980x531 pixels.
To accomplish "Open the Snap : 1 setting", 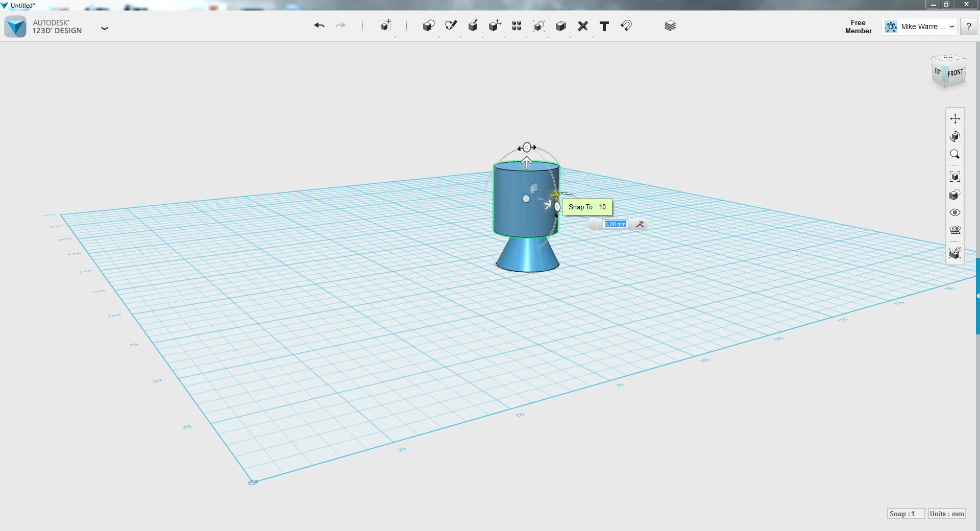I will pyautogui.click(x=905, y=514).
